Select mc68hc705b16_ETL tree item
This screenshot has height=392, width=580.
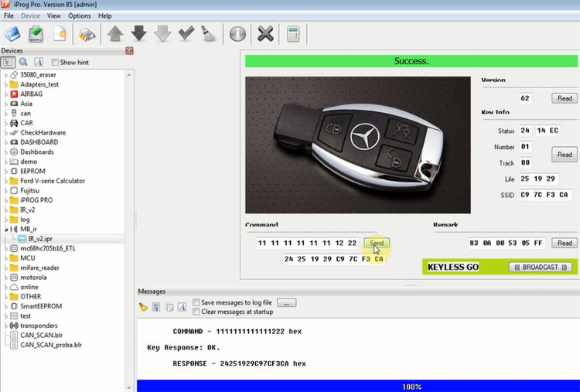48,248
